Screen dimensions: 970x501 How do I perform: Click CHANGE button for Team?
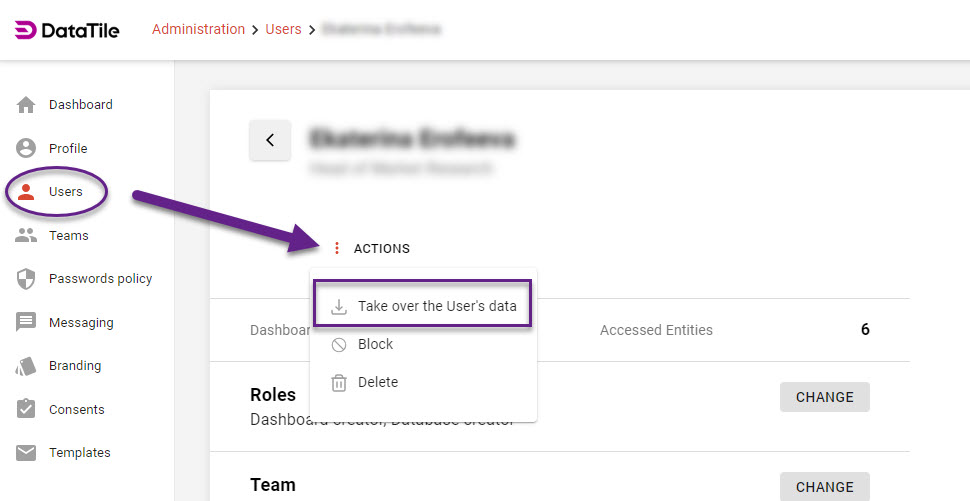(824, 487)
